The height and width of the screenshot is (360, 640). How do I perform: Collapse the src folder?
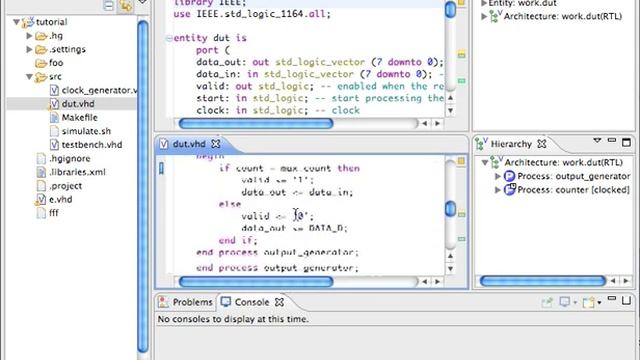pos(29,76)
